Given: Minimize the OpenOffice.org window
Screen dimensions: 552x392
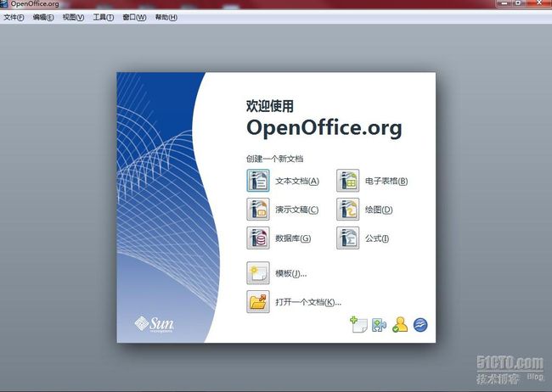Looking at the screenshot, I should pos(504,3).
